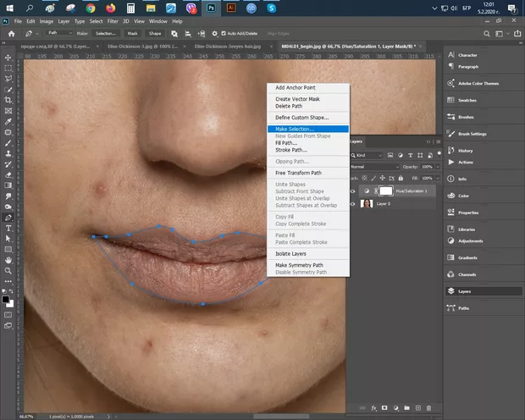The height and width of the screenshot is (420, 525).
Task: Select the Move tool in the toolbar
Action: pos(8,58)
